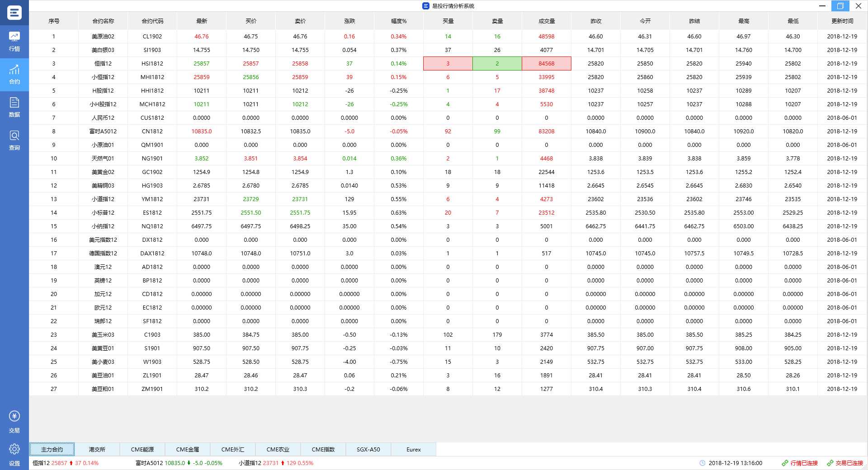This screenshot has height=470, width=868.
Task: Click status bar ticker 富时A5012 10835.0
Action: 160,463
